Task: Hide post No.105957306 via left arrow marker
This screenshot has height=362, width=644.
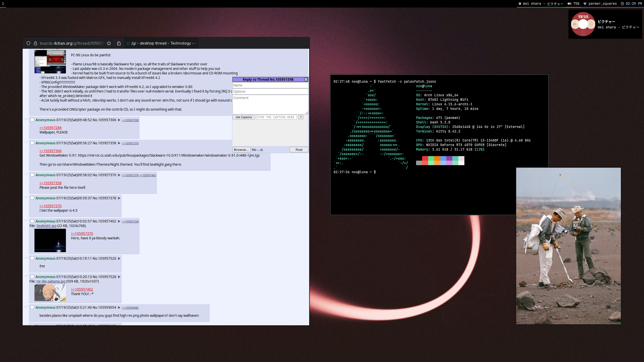Action: click(26, 119)
